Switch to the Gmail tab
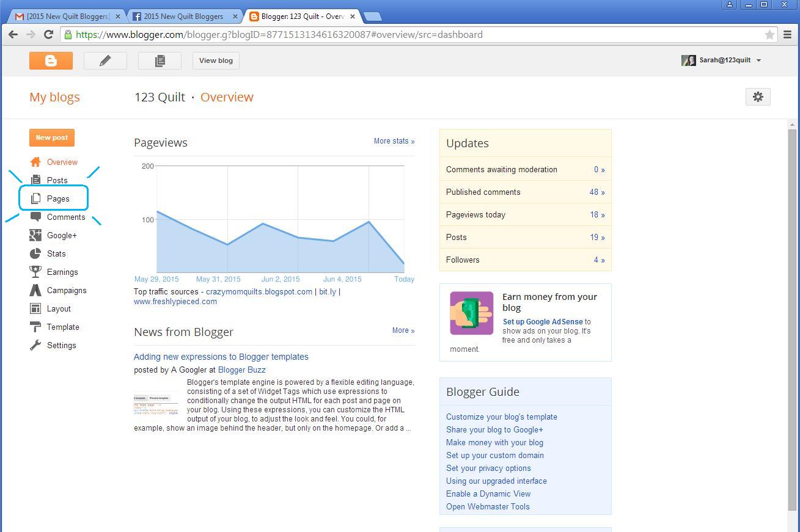 pyautogui.click(x=64, y=16)
